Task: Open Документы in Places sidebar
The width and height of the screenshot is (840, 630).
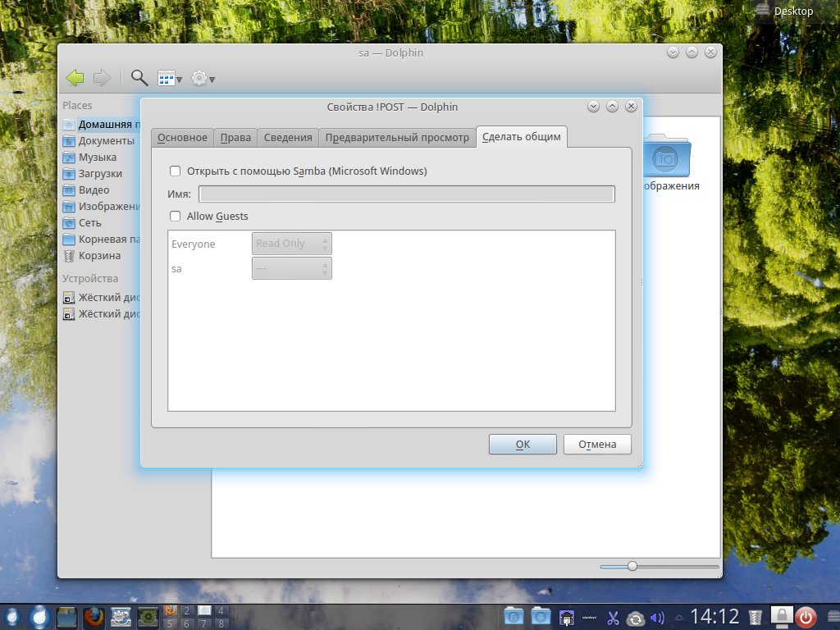Action: [x=98, y=141]
